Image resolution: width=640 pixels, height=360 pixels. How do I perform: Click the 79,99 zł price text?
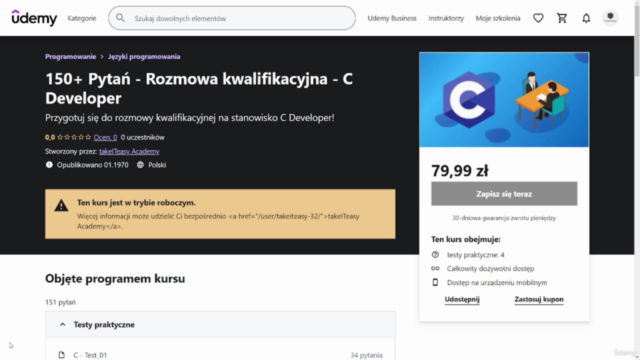[x=460, y=171]
